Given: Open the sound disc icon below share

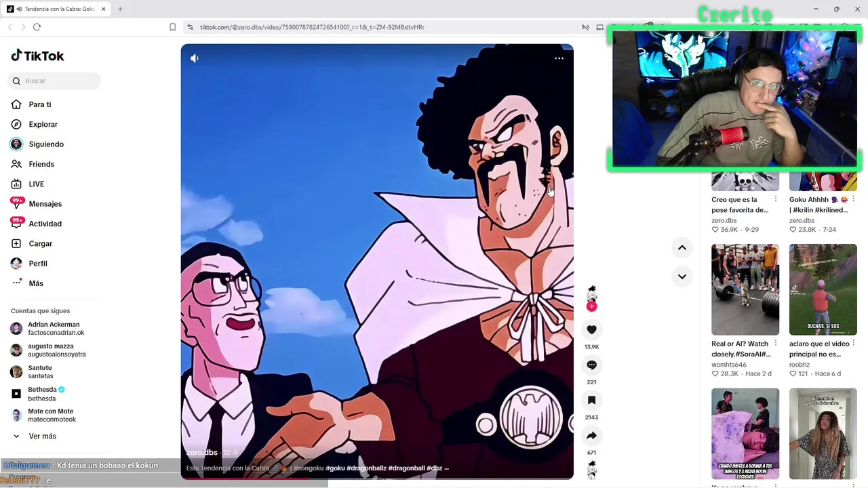Looking at the screenshot, I should (591, 469).
